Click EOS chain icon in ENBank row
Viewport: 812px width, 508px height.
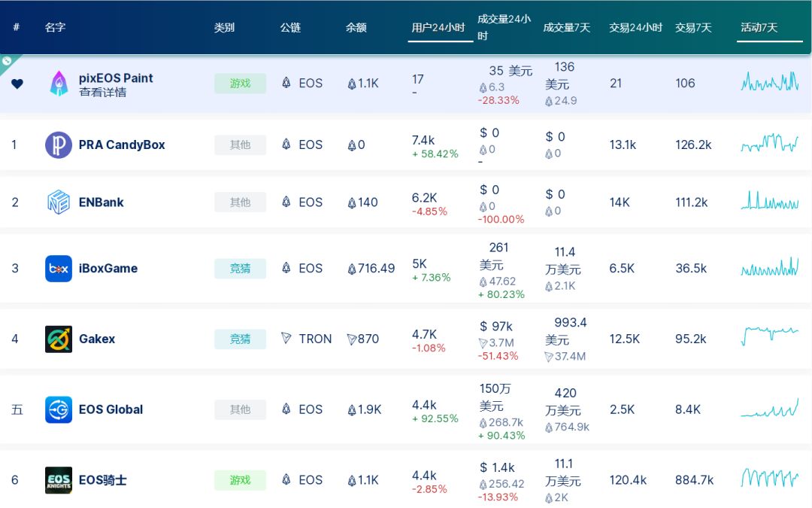pos(286,202)
